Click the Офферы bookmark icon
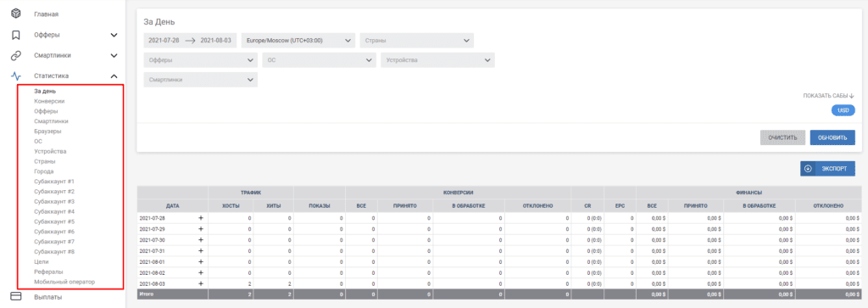 [16, 35]
